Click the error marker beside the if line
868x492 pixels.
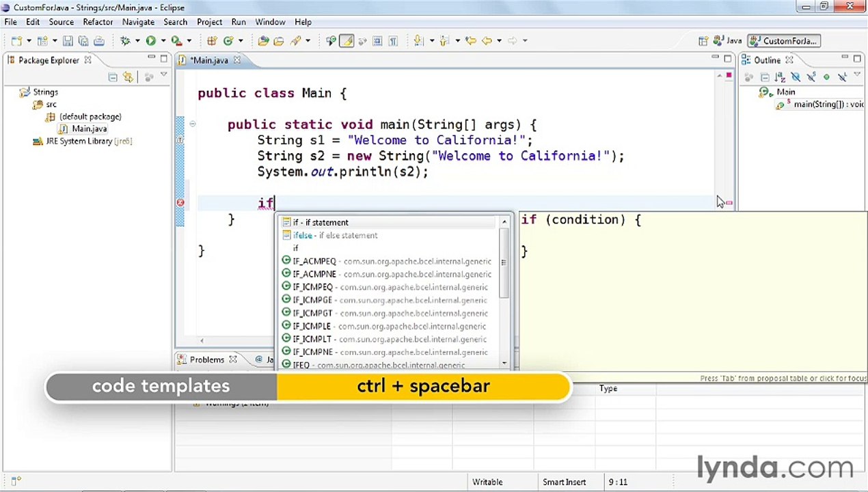(x=180, y=203)
